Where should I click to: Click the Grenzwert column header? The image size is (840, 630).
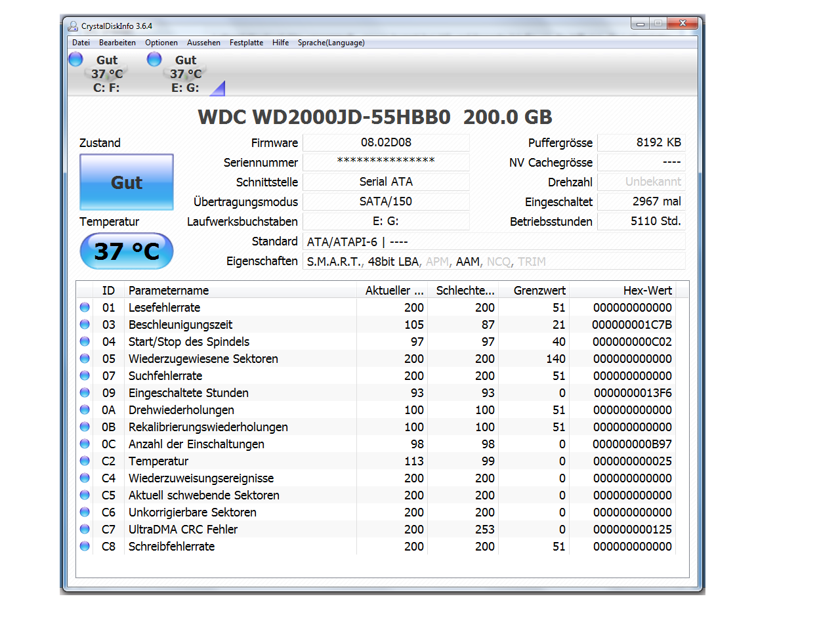click(534, 290)
